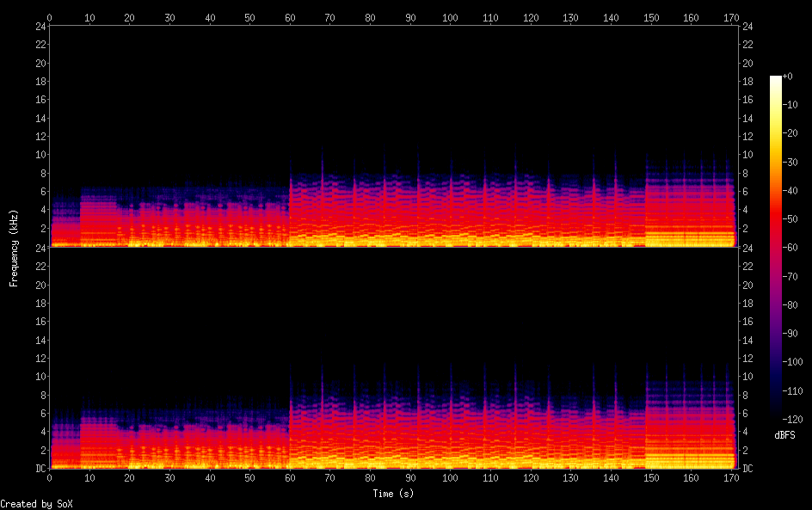Image resolution: width=812 pixels, height=510 pixels.
Task: Click the "DC" label at the bottom right
Action: click(x=747, y=468)
